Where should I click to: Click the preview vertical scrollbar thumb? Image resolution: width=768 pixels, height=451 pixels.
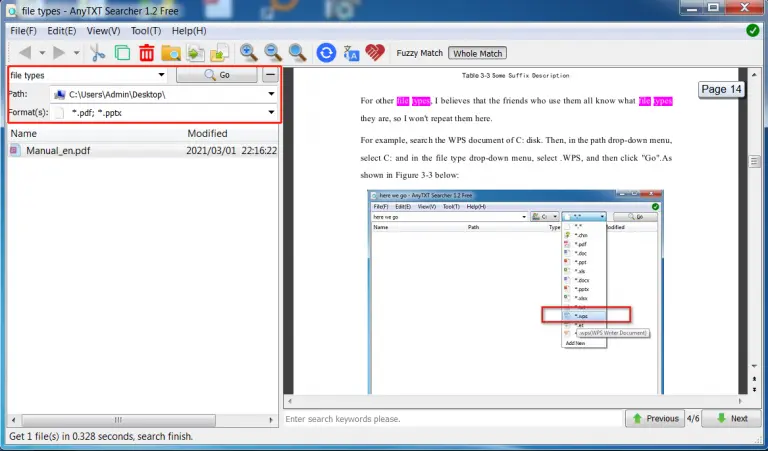pos(754,162)
